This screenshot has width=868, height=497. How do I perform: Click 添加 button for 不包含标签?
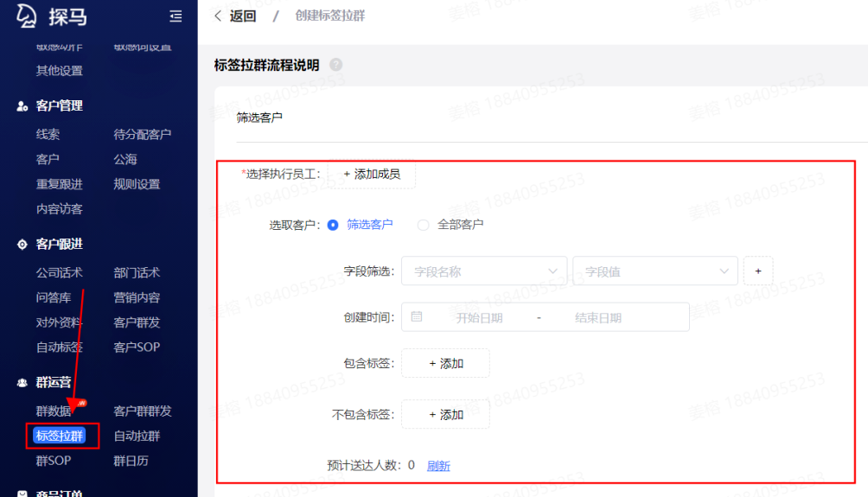tap(445, 414)
